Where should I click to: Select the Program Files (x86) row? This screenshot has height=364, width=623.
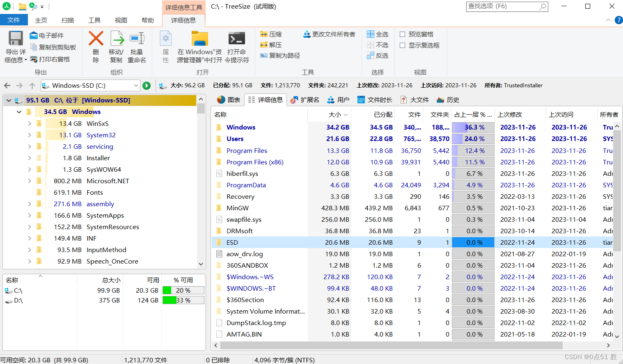pyautogui.click(x=412, y=162)
